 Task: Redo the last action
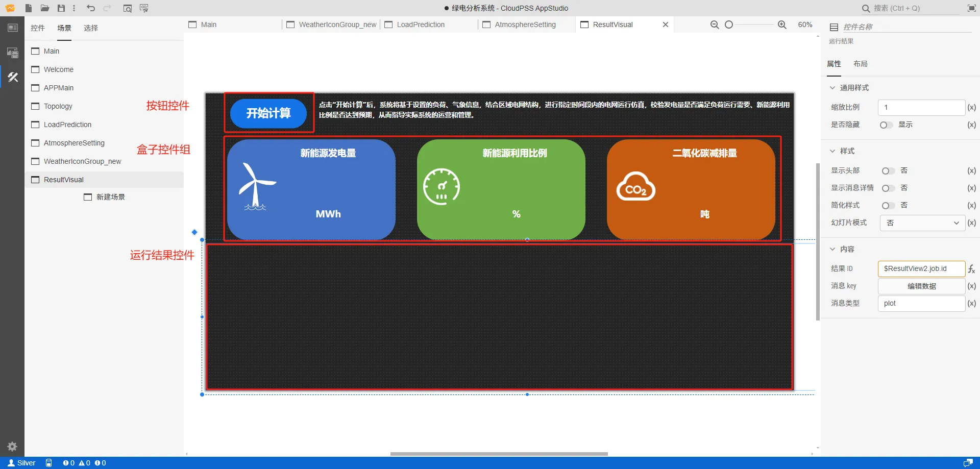click(x=107, y=8)
